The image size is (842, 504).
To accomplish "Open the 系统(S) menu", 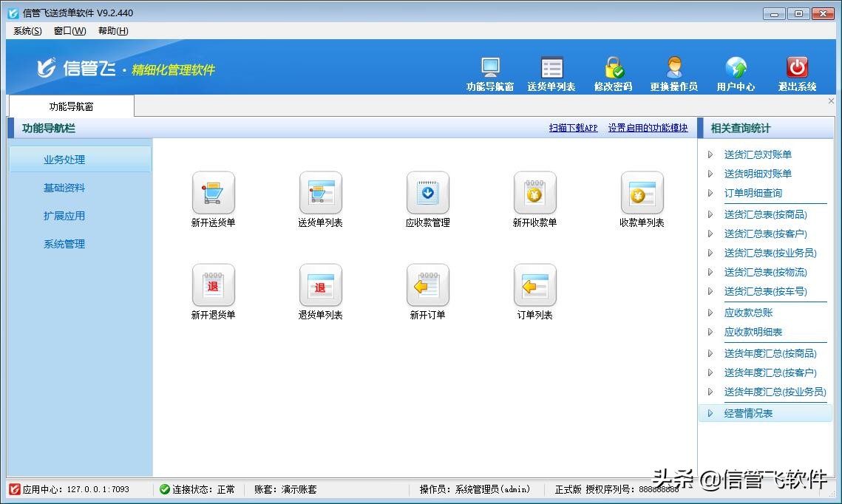I will (27, 30).
